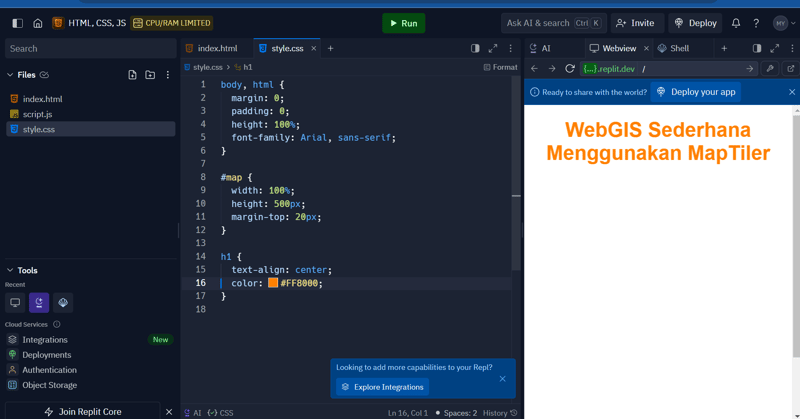Focus the file Search field
This screenshot has width=800, height=419.
click(90, 48)
